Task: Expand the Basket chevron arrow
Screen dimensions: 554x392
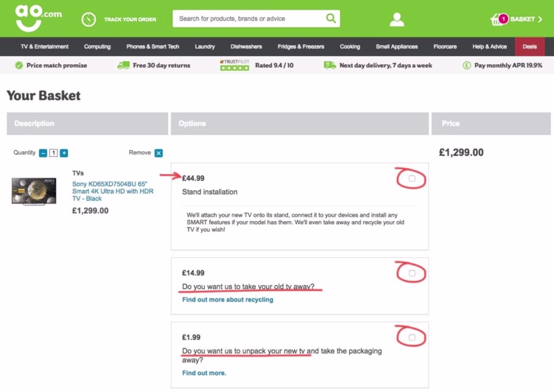Action: click(x=540, y=19)
